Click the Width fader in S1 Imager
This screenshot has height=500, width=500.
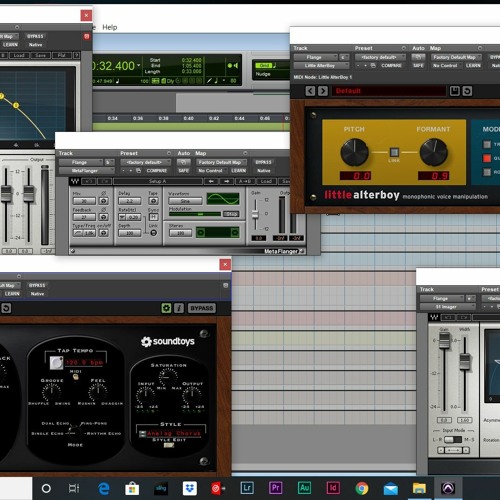coord(465,362)
